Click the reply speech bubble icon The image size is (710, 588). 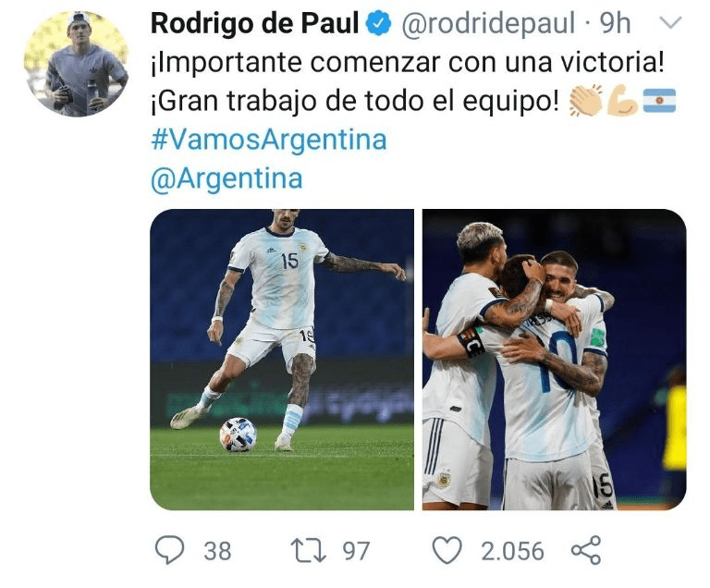170,550
